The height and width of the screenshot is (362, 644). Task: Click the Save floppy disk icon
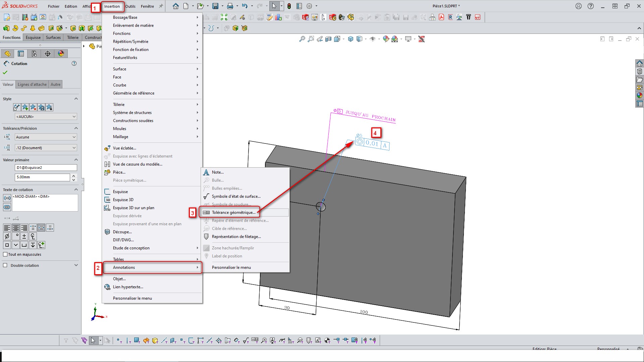[x=215, y=6]
